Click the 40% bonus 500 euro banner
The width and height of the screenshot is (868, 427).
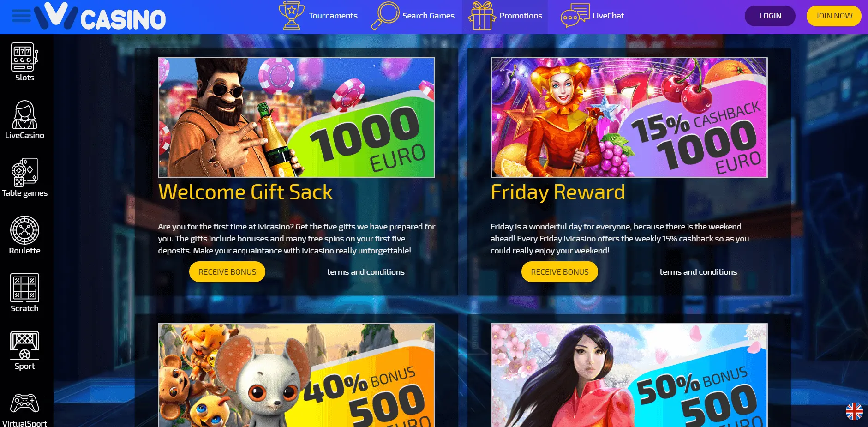pyautogui.click(x=296, y=375)
